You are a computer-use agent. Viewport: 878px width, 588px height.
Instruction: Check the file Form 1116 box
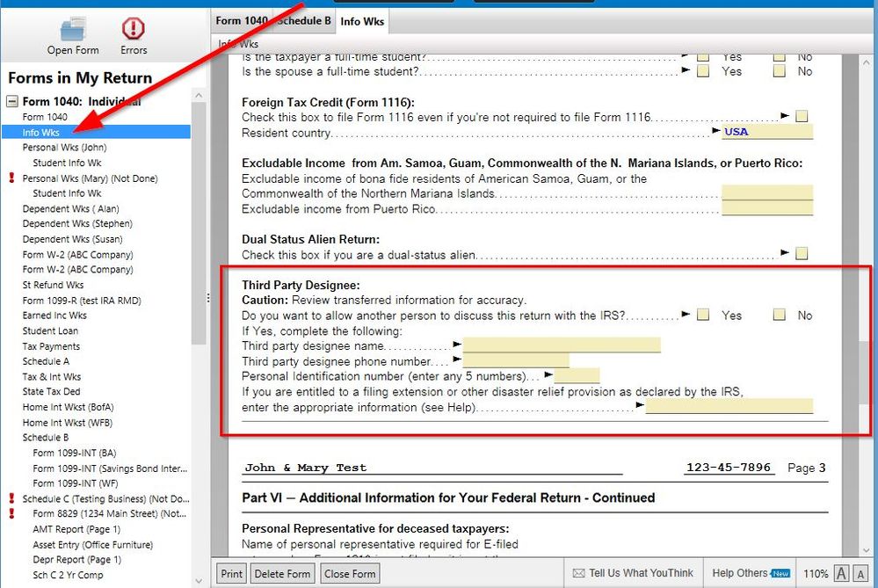pos(801,116)
